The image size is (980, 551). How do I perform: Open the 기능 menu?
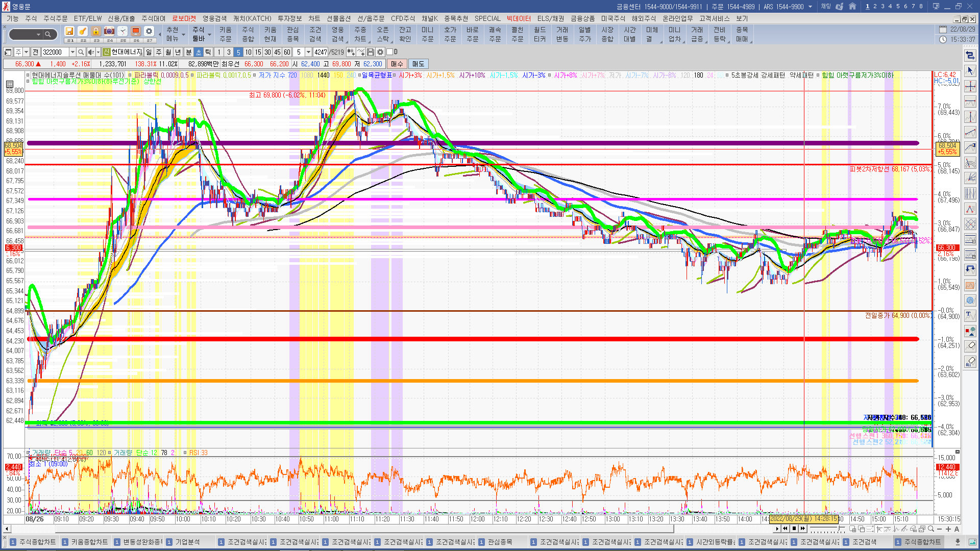pos(12,18)
